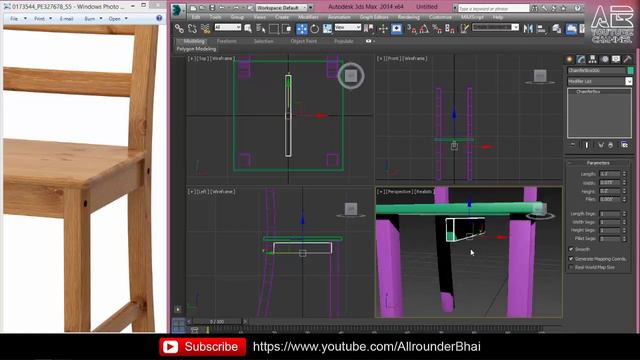The width and height of the screenshot is (640, 360).
Task: Open the Modify command panel tab
Action: 581,59
